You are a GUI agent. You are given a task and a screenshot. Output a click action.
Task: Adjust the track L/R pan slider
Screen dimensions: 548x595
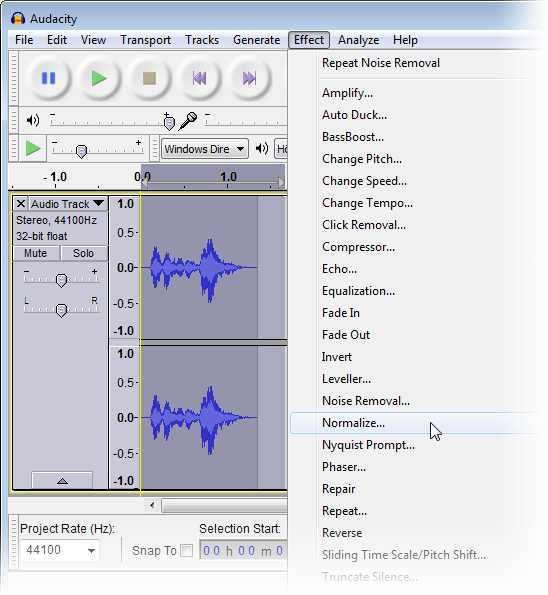click(x=61, y=310)
